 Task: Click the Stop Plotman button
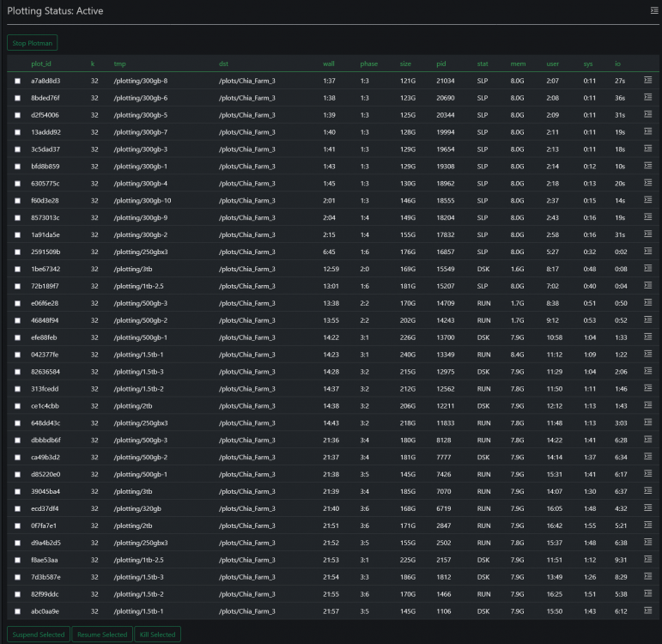pyautogui.click(x=32, y=43)
